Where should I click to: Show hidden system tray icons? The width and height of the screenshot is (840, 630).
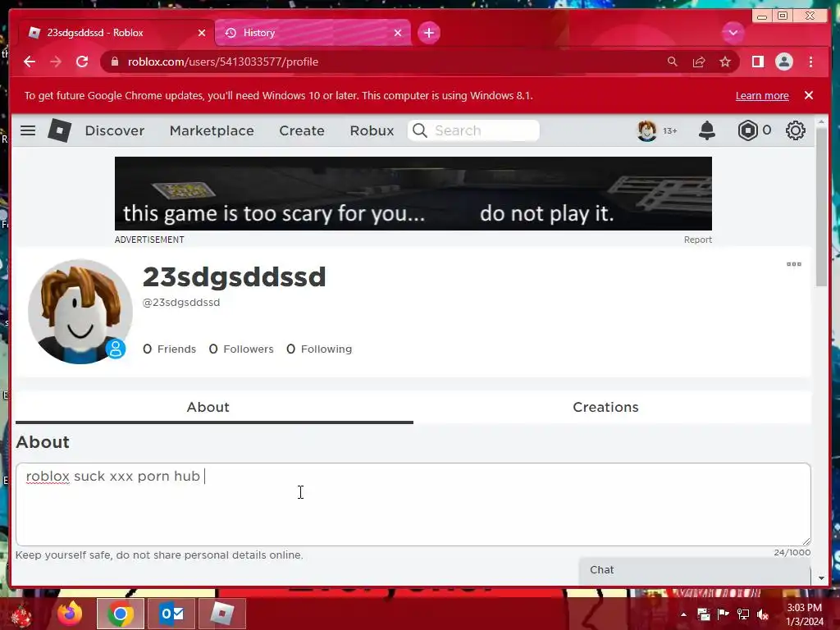(x=683, y=614)
